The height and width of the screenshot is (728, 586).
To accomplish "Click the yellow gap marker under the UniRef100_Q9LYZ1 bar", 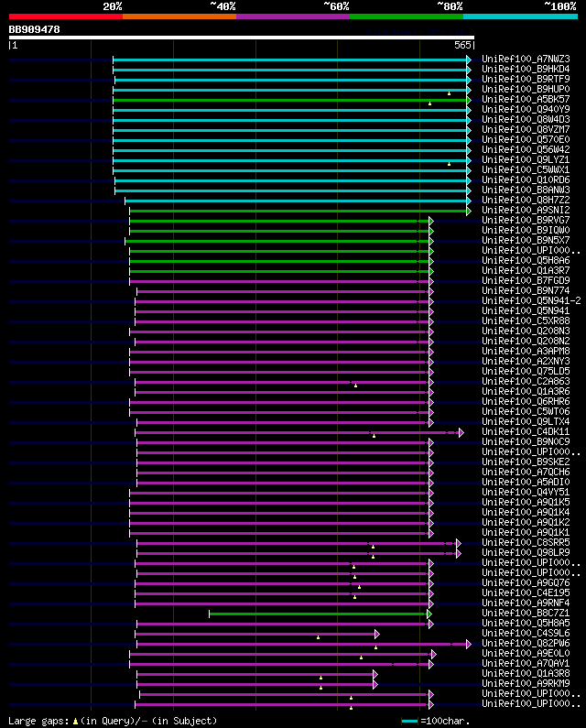I will pos(449,164).
